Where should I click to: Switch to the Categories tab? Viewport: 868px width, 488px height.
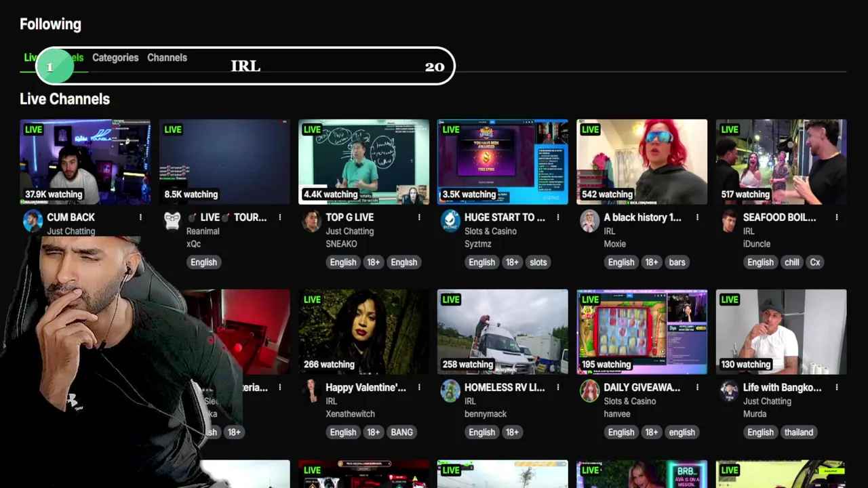click(x=115, y=58)
